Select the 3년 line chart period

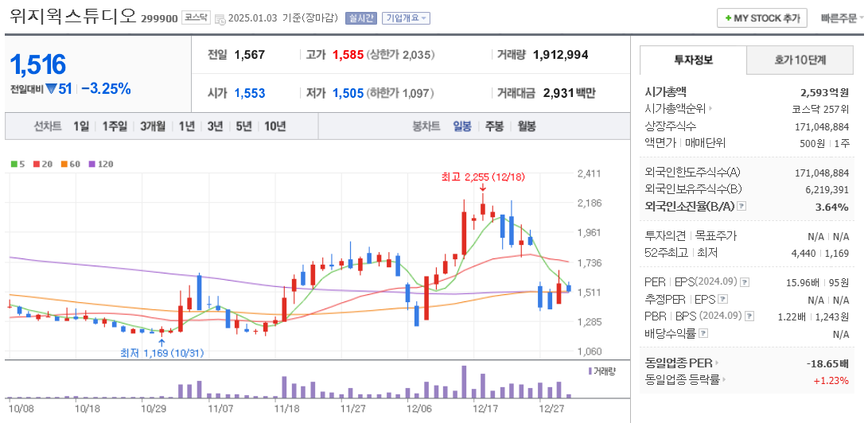(x=215, y=126)
